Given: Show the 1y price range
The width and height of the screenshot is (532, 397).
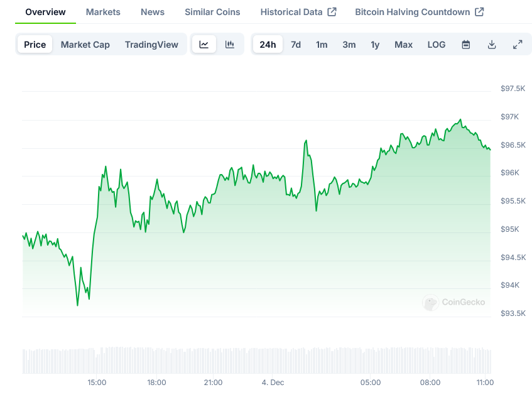Looking at the screenshot, I should point(375,45).
